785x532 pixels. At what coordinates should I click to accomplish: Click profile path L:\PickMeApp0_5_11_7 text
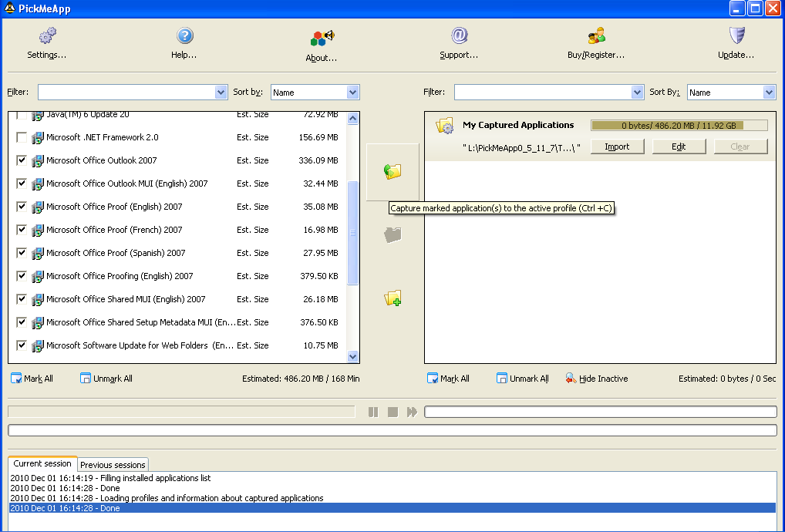521,147
